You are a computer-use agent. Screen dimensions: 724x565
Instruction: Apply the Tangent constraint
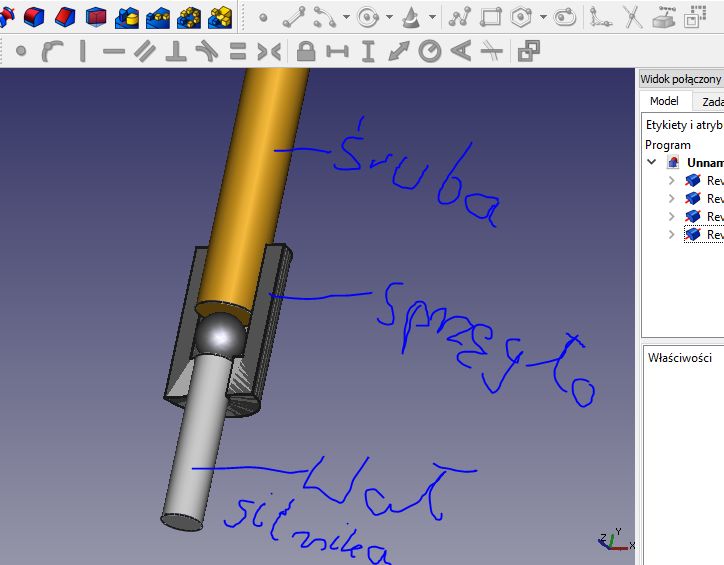pos(206,51)
